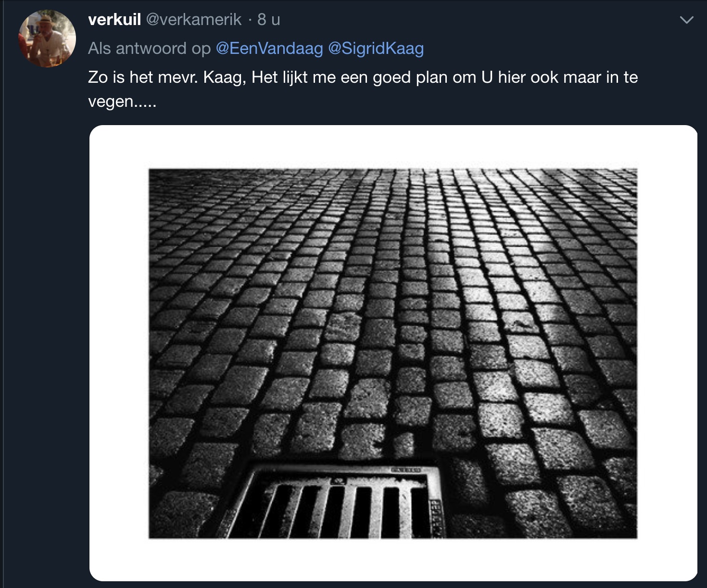The image size is (707, 588).
Task: Expand the tweet options chevron
Action: pyautogui.click(x=686, y=20)
